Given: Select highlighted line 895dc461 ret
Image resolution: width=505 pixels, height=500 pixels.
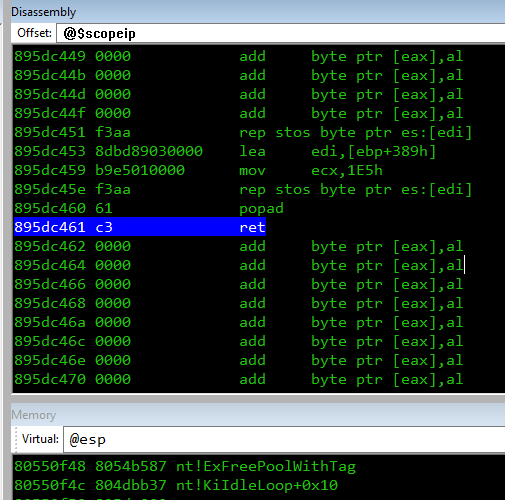Looking at the screenshot, I should [140, 227].
